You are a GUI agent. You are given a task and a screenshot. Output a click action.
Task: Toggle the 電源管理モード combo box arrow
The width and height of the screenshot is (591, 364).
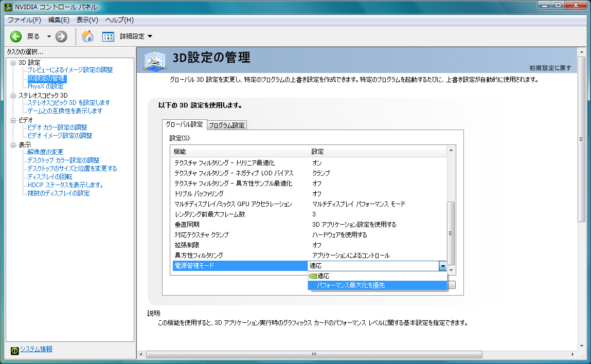[442, 266]
